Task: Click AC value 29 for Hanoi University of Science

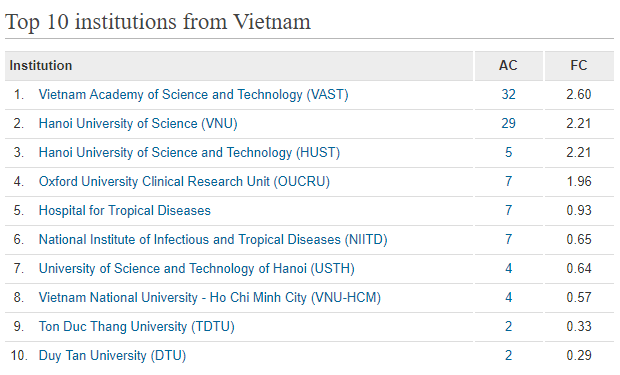Action: click(508, 123)
